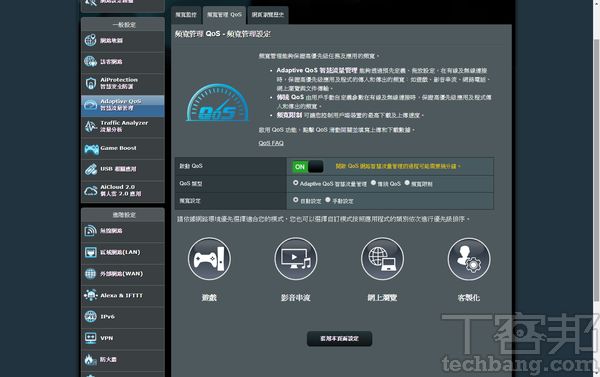Open the 網路地圖 Network Map sidebar item

tap(123, 41)
